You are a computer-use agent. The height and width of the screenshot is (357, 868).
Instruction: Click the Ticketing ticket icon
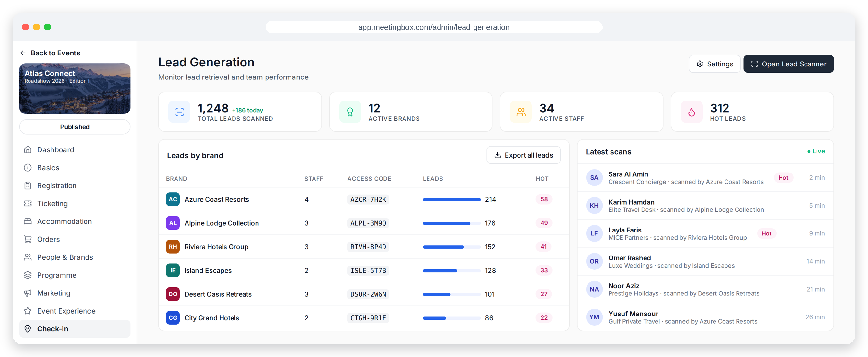(x=28, y=203)
